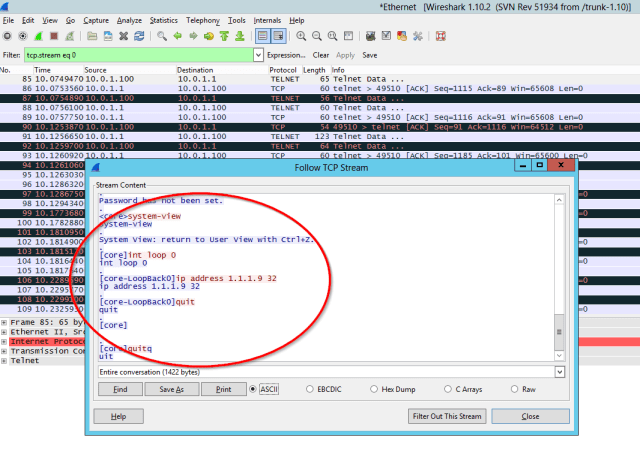
Task: Click the Help button in dialog
Action: 118,416
